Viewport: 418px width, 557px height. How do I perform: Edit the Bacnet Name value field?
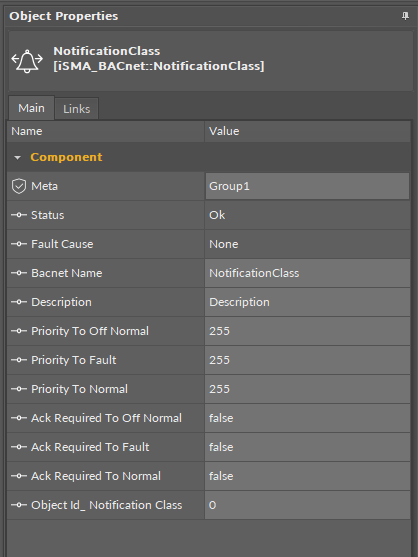pyautogui.click(x=308, y=273)
